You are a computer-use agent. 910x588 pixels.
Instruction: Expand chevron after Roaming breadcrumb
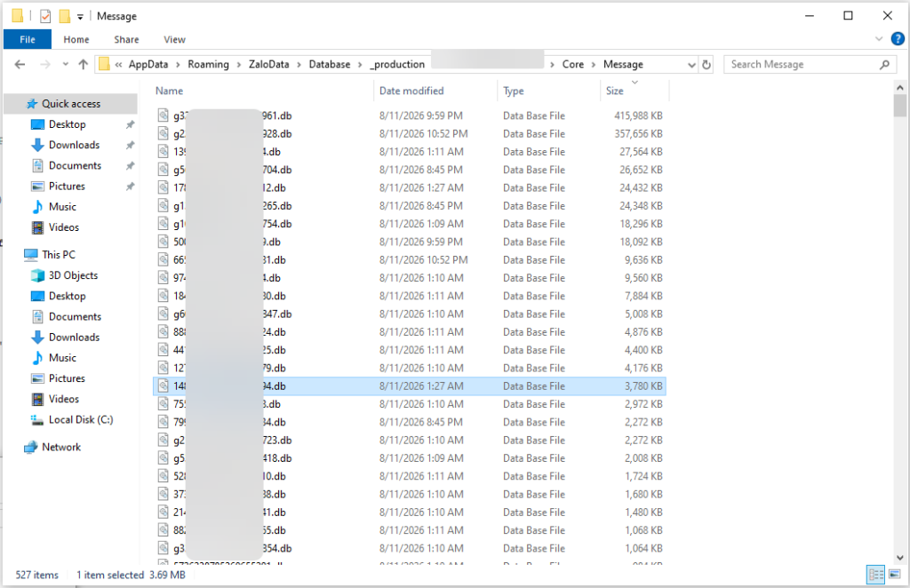coord(238,64)
